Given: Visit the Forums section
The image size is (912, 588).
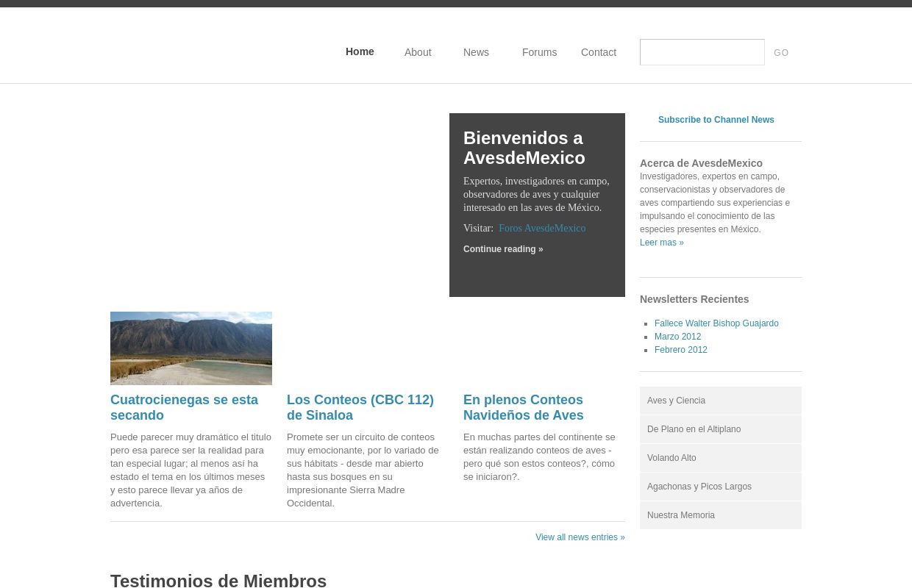Looking at the screenshot, I should pyautogui.click(x=539, y=52).
